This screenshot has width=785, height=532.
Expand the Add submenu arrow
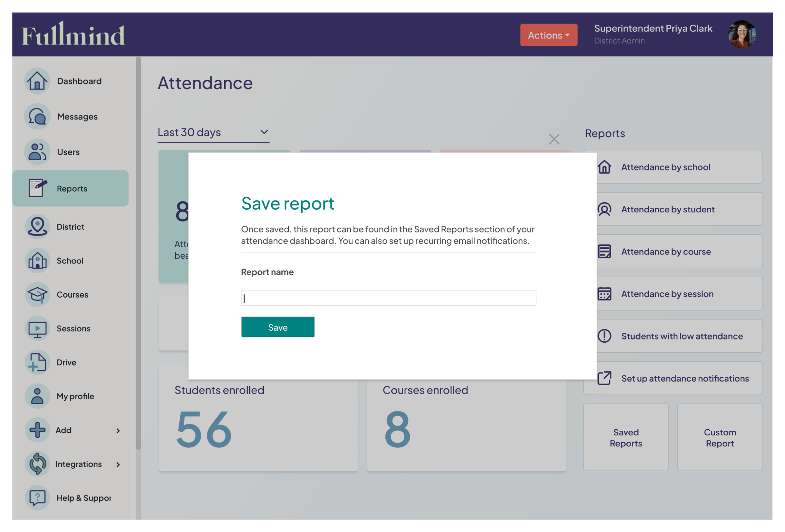[x=118, y=431]
